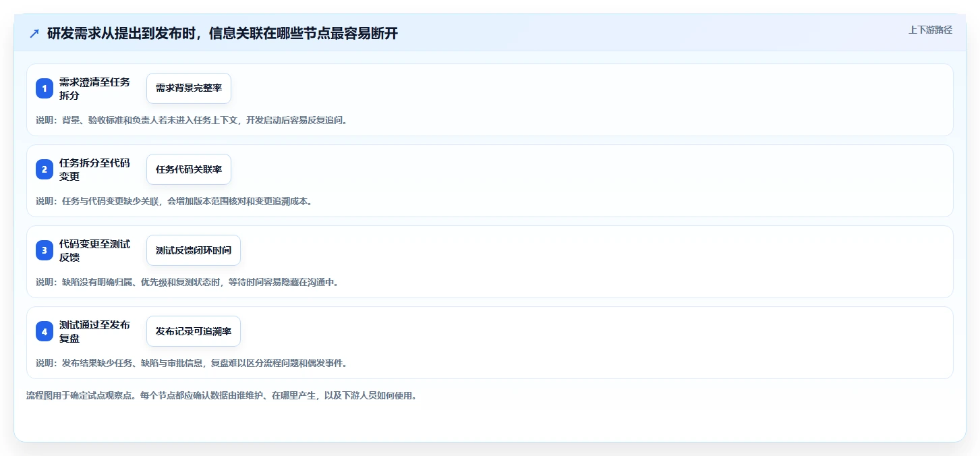Click the 上下游路径 label in header

coord(930,30)
